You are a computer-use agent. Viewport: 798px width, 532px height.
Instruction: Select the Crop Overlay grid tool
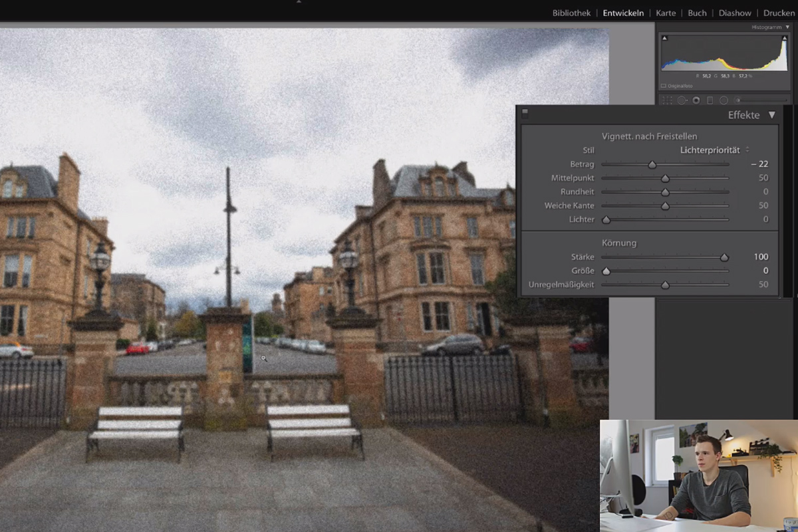coord(666,100)
